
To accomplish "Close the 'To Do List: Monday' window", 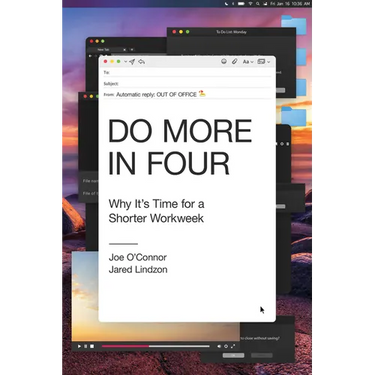I will point(174,32).
